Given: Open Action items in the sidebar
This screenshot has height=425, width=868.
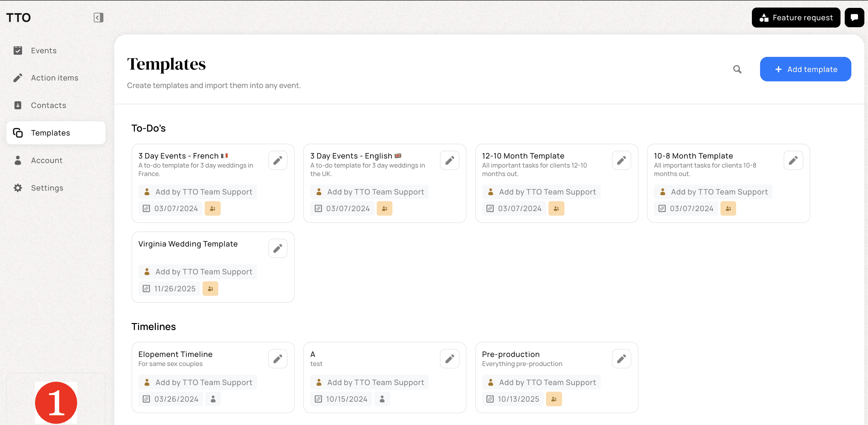Looking at the screenshot, I should [56, 78].
